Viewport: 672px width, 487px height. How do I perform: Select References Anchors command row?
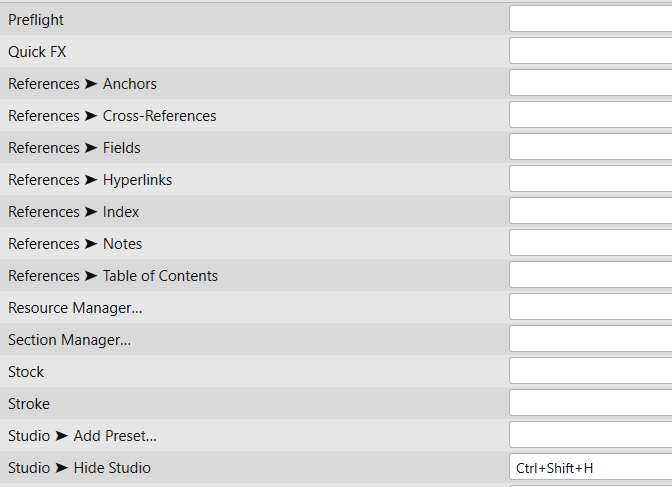[x=82, y=84]
